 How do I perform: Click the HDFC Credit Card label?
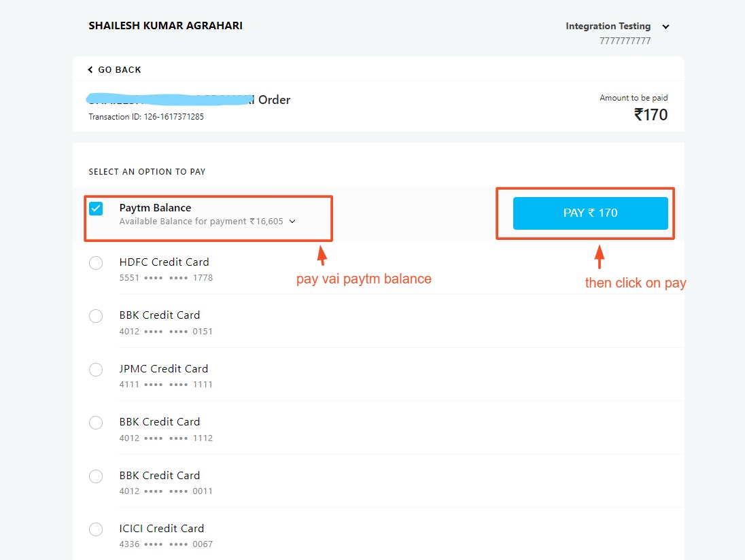[164, 262]
